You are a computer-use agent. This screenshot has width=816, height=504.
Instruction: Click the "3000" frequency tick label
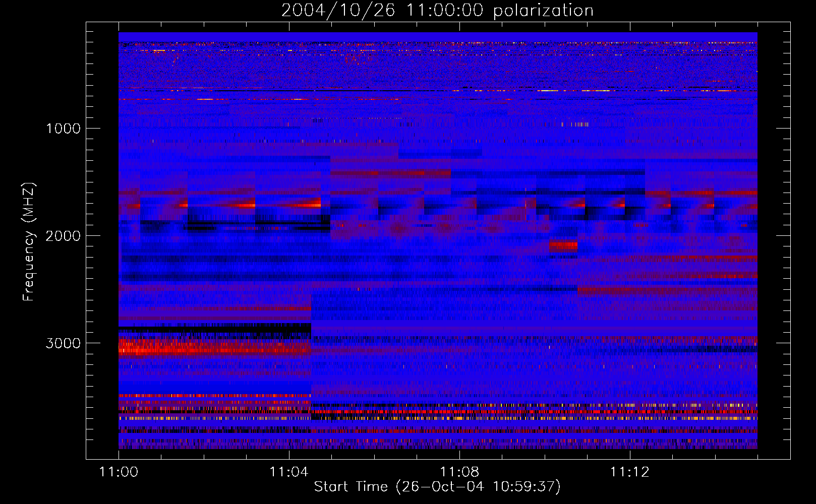pos(63,343)
